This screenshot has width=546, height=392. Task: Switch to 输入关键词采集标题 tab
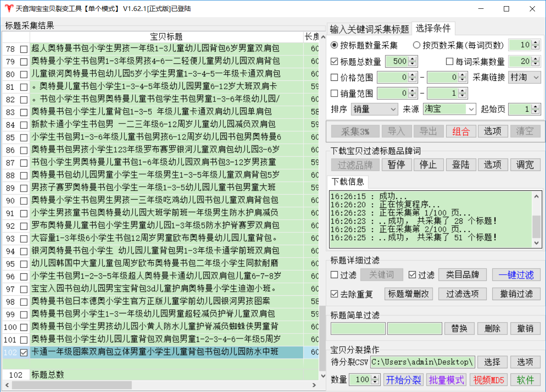click(x=369, y=29)
